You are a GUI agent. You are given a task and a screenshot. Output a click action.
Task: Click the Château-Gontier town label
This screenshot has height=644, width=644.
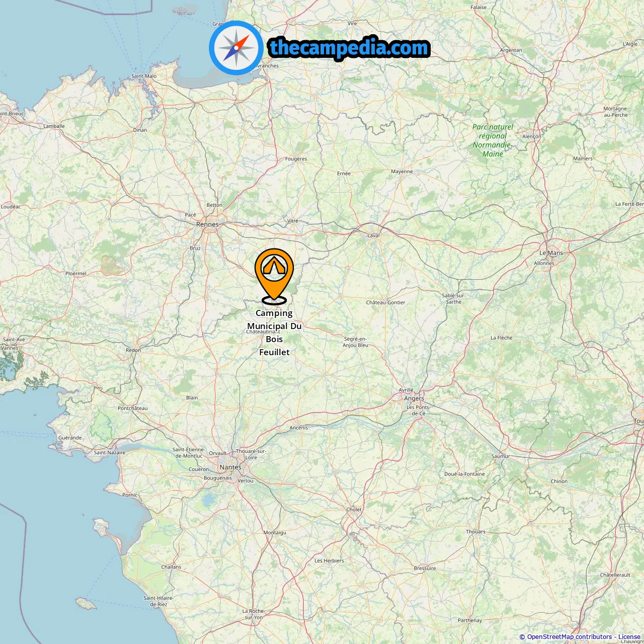(x=385, y=302)
